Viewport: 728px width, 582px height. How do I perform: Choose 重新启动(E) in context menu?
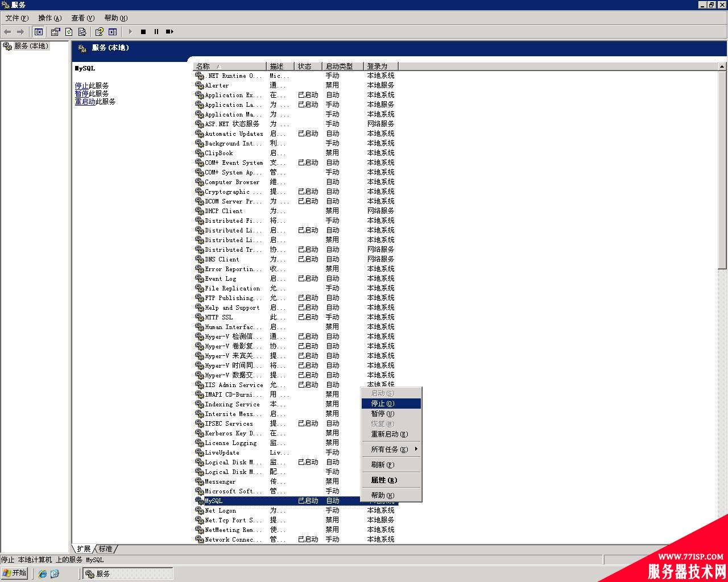click(391, 434)
